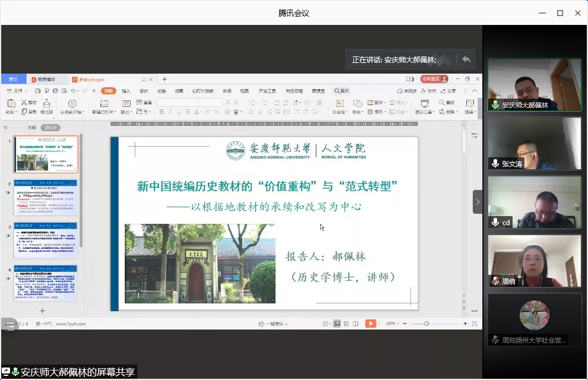Click the slide sorter view icon in status bar

tap(347, 324)
